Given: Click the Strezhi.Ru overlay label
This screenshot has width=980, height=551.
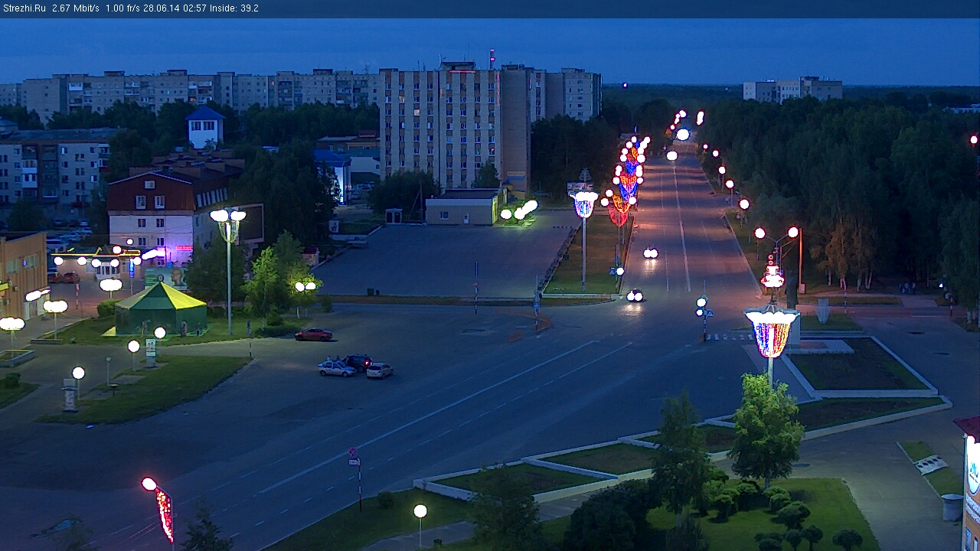Looking at the screenshot, I should [24, 8].
